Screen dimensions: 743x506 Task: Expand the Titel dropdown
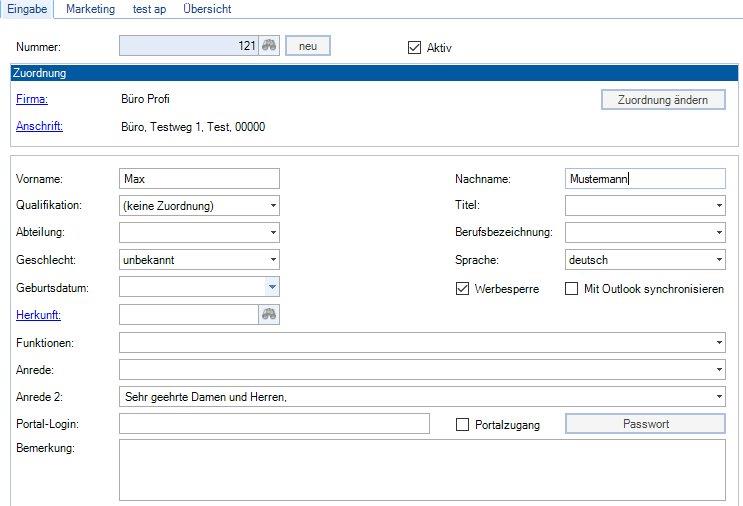click(x=719, y=206)
